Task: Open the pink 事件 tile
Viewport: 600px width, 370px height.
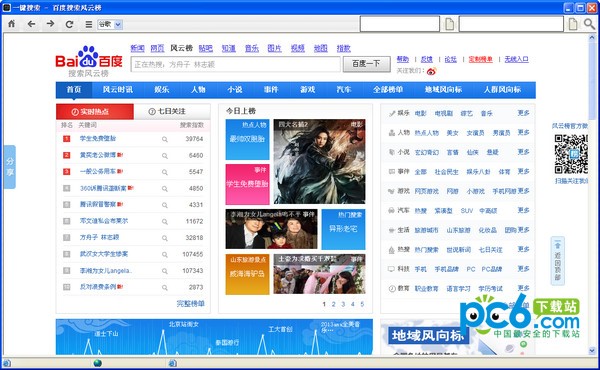Action: [247, 184]
